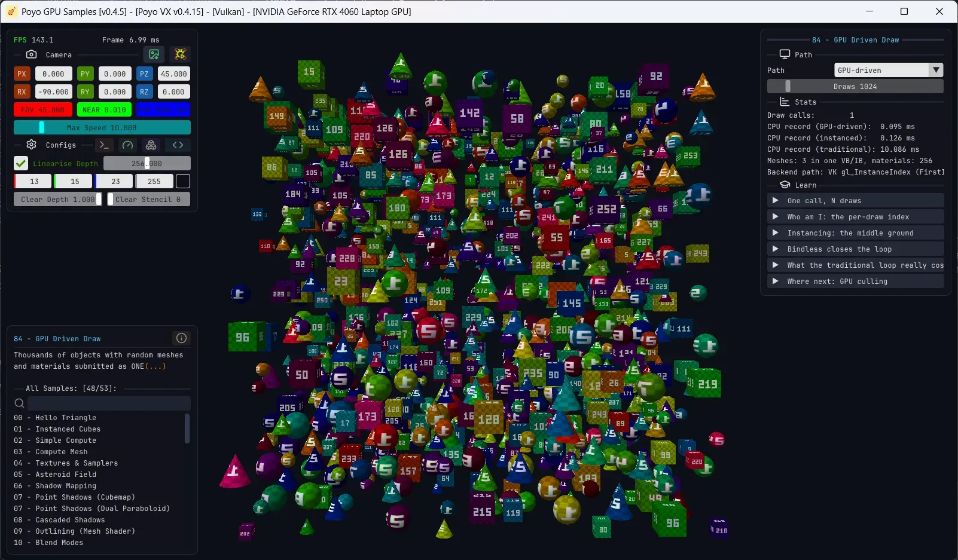Click the Clear Depth 1.000 slider
Screen dimensions: 958x560
pyautogui.click(x=58, y=200)
